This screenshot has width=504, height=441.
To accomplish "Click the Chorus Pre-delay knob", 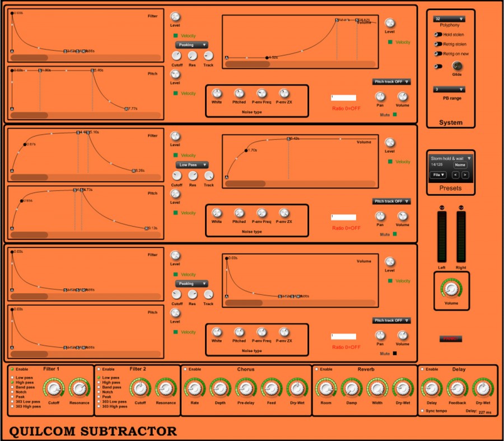I will (x=245, y=388).
